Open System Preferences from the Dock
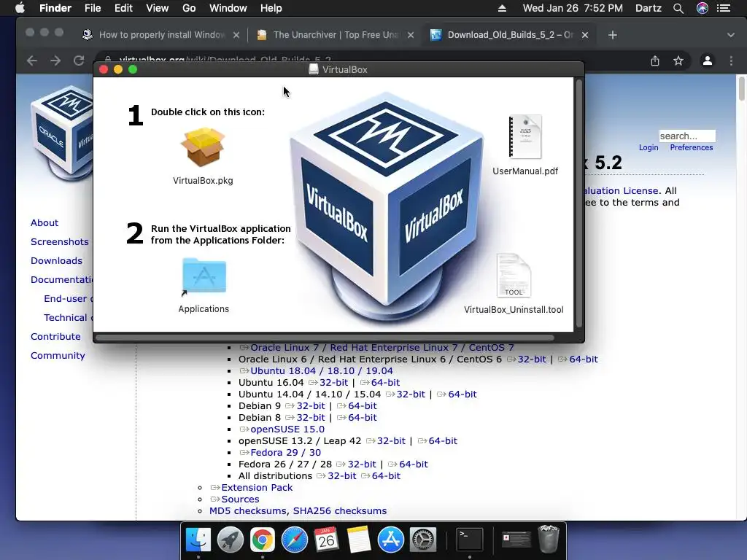747x560 pixels. pos(423,540)
